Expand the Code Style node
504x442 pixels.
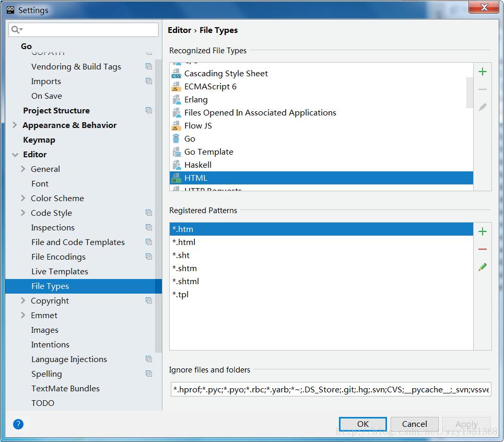point(23,213)
